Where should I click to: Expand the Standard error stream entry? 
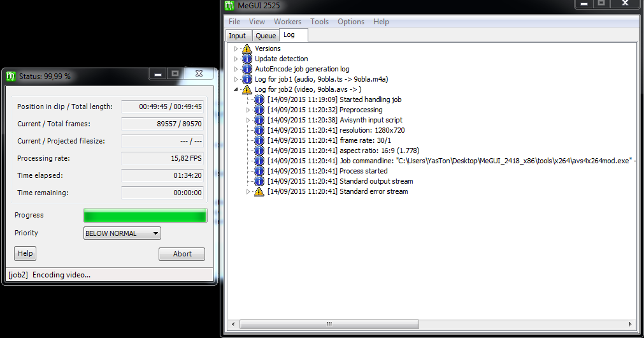(x=248, y=191)
